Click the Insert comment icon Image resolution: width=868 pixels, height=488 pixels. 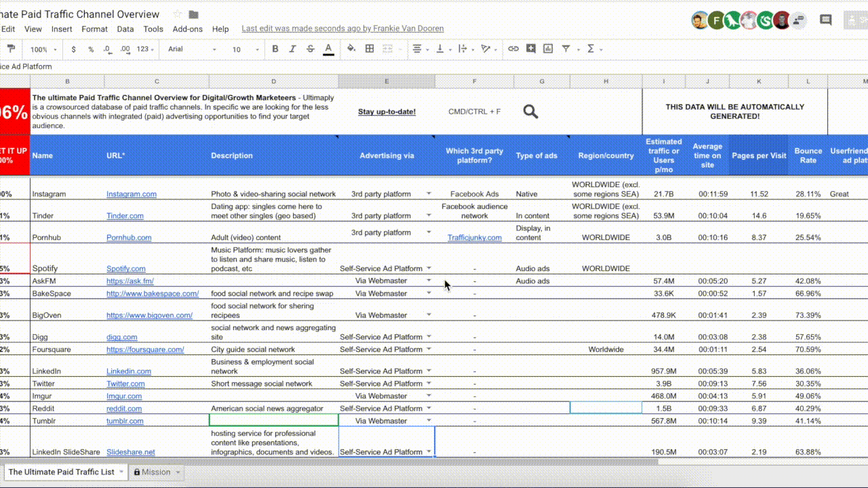[530, 49]
